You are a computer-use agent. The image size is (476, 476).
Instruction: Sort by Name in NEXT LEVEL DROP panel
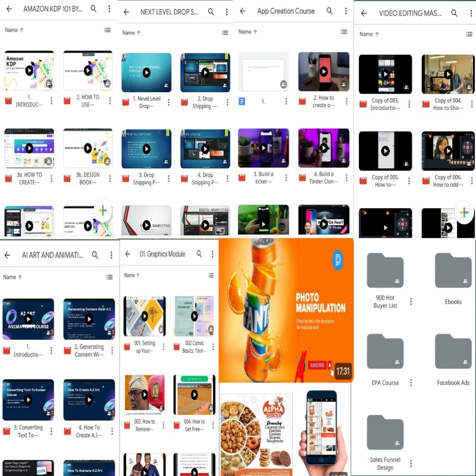[131, 33]
